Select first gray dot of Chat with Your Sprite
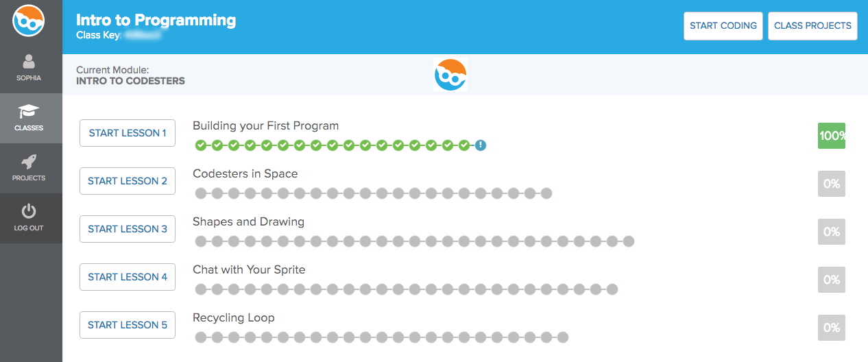Screen dimensions: 868x362 click(x=201, y=289)
